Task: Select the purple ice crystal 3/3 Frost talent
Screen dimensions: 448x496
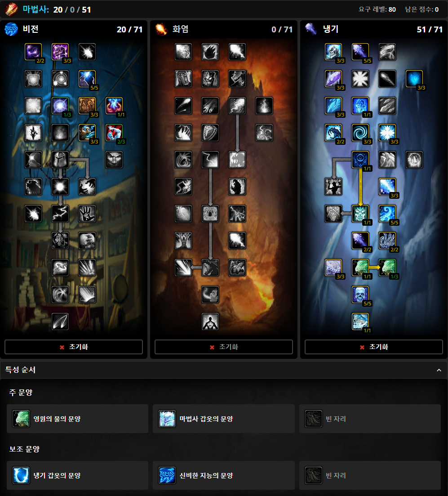Action: coord(333,79)
